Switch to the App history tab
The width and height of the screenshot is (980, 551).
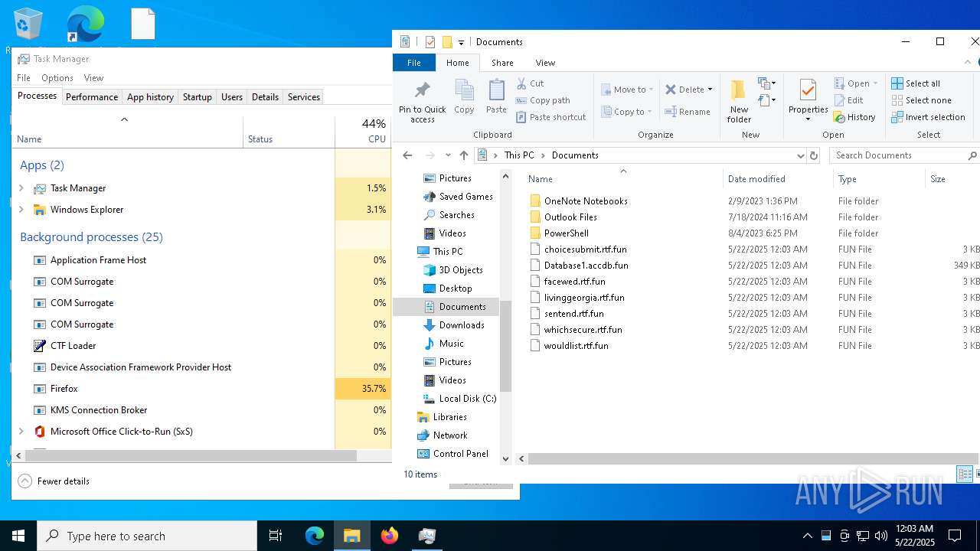(x=150, y=97)
